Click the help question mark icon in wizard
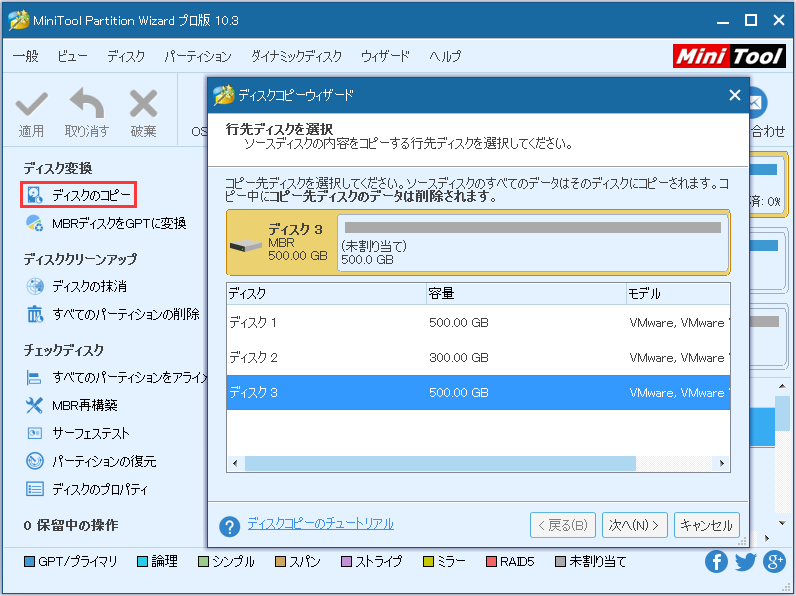796x596 pixels. (229, 526)
